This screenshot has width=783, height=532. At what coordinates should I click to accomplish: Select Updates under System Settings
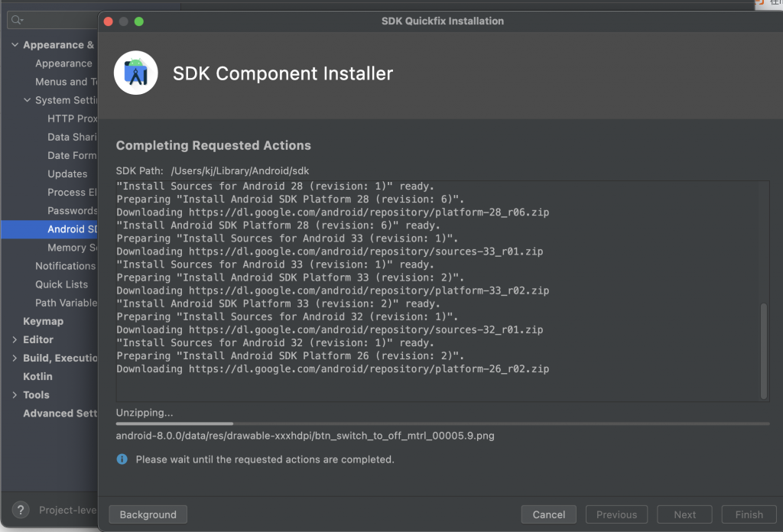pos(67,174)
